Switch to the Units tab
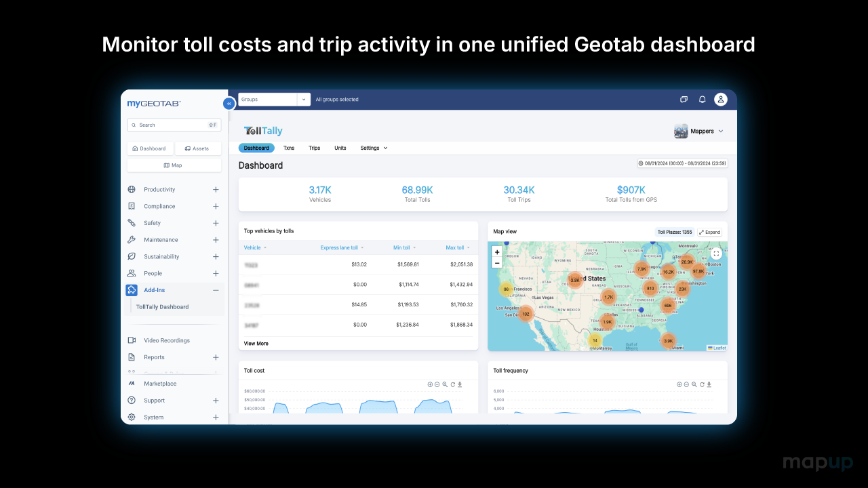The height and width of the screenshot is (488, 868). point(340,148)
